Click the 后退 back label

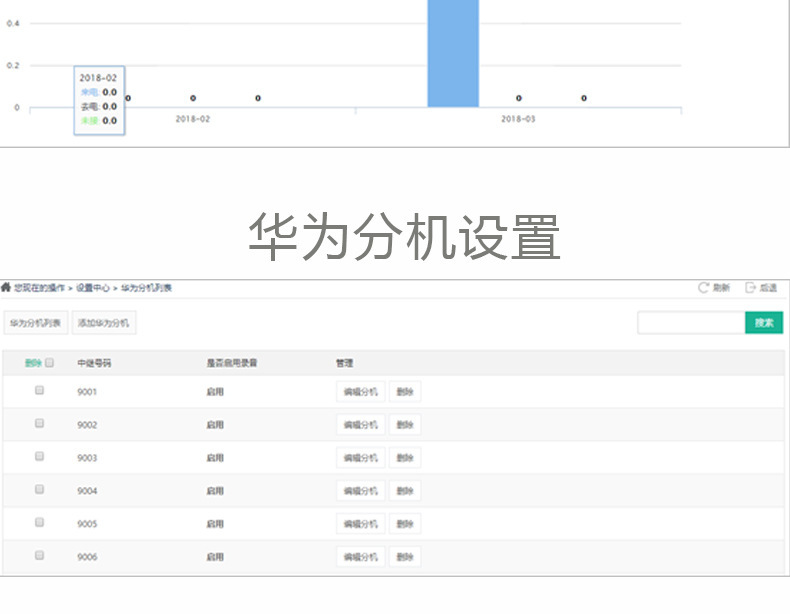pyautogui.click(x=768, y=288)
